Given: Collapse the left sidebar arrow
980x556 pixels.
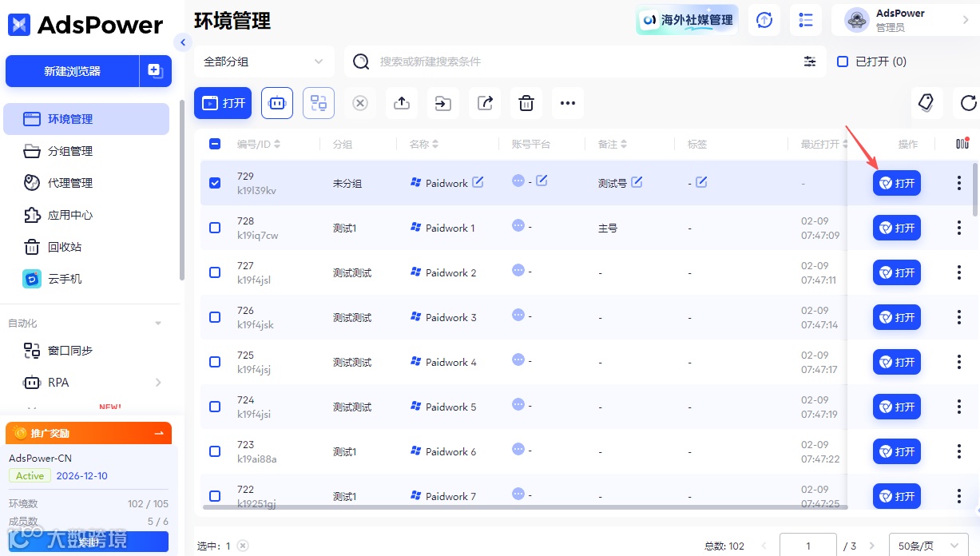Looking at the screenshot, I should click(184, 42).
